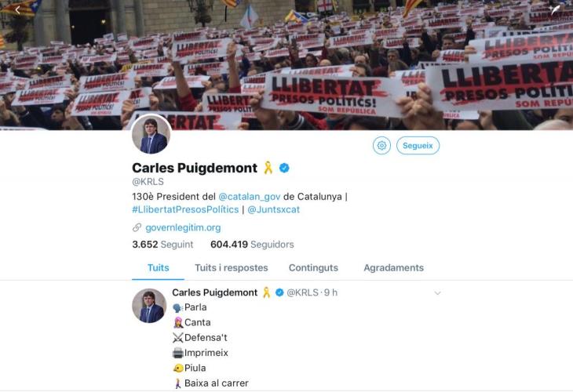The width and height of the screenshot is (573, 392).
Task: Follow the account with Segueix button
Action: (x=418, y=146)
